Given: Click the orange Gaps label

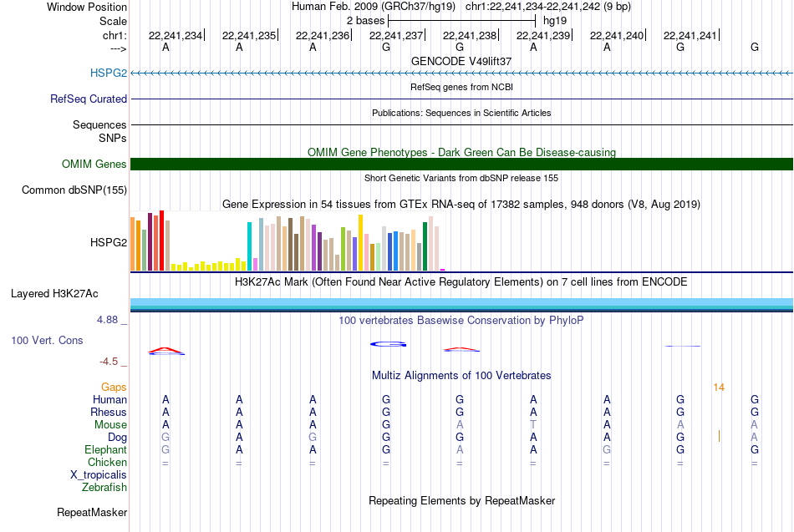Looking at the screenshot, I should click(x=114, y=388).
